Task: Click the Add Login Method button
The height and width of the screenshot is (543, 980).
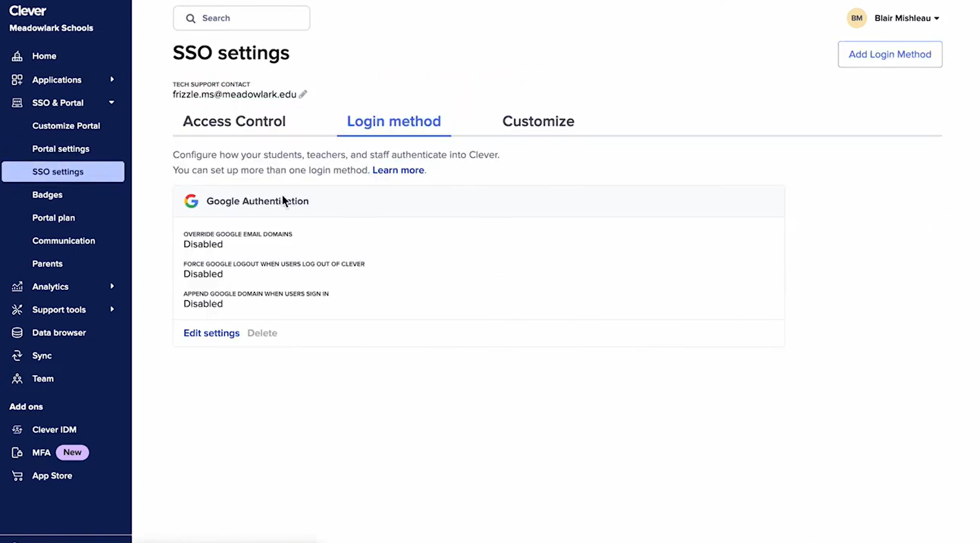Action: (889, 55)
